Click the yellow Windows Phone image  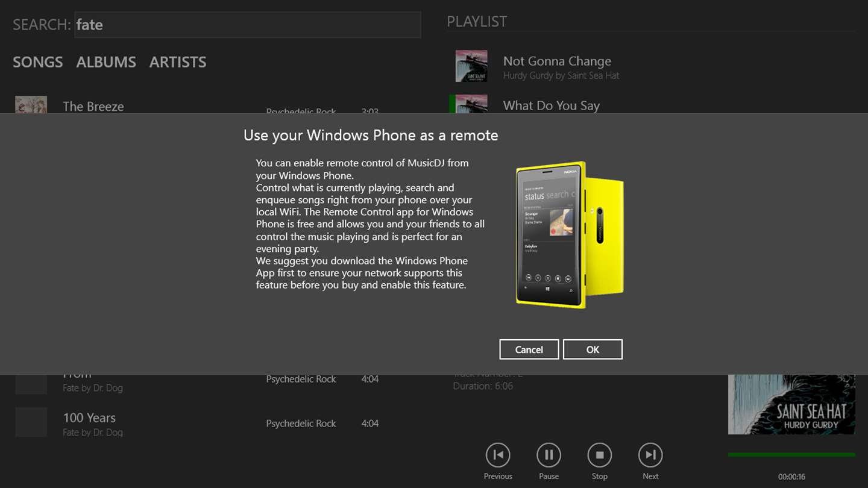[x=569, y=235]
